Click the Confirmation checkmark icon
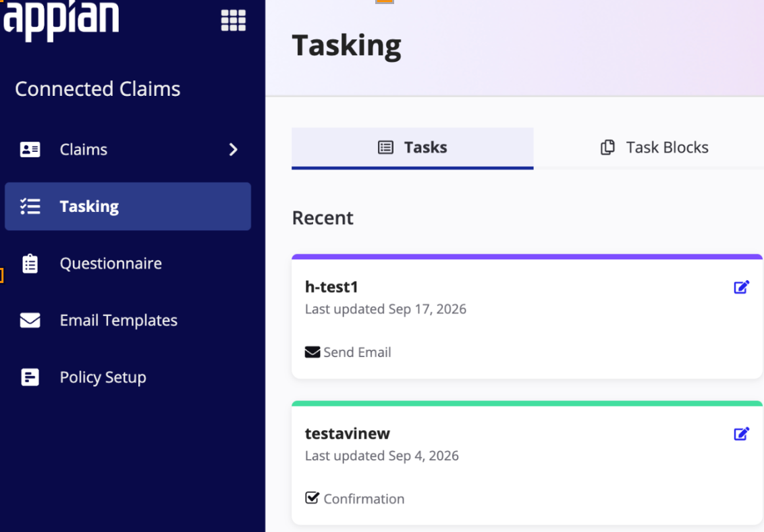Image resolution: width=764 pixels, height=532 pixels. [x=312, y=498]
